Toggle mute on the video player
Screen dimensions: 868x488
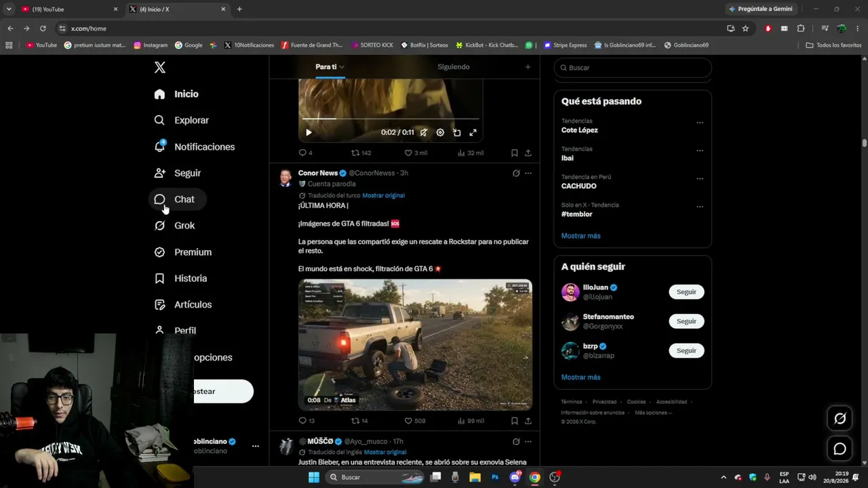(423, 133)
